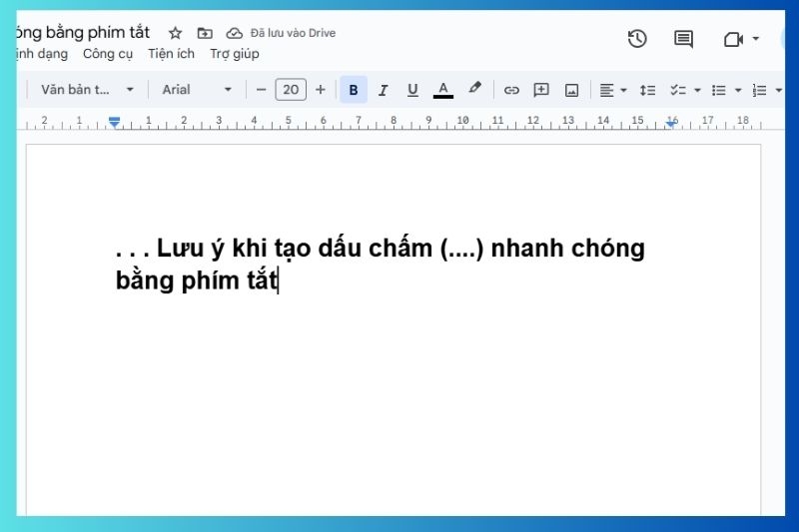Insert an image
Screen dimensions: 799x532
(x=571, y=91)
